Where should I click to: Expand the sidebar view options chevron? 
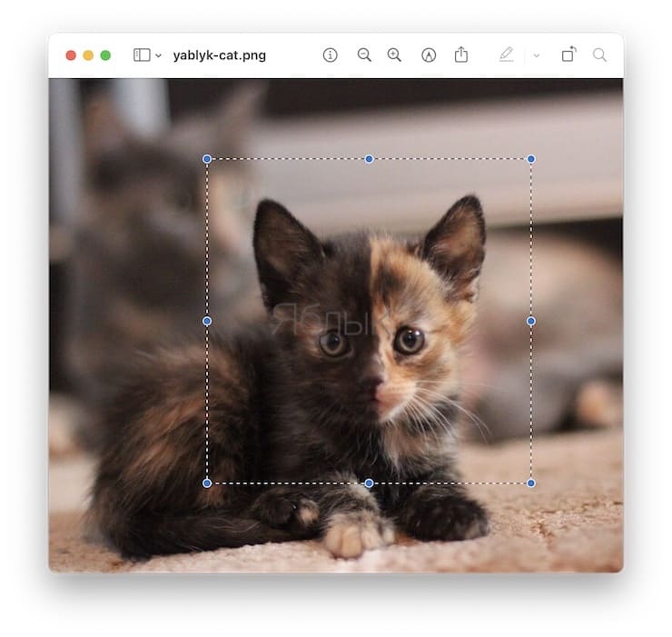pos(159,55)
